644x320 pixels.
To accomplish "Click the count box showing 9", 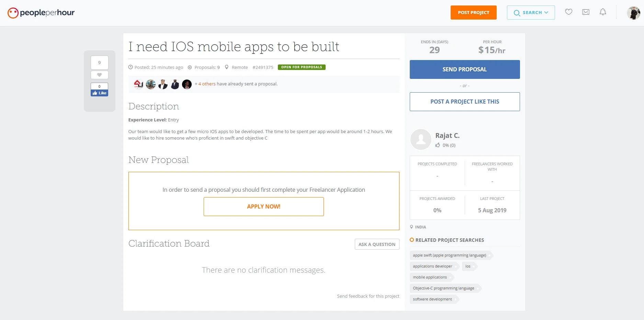I will [x=100, y=62].
